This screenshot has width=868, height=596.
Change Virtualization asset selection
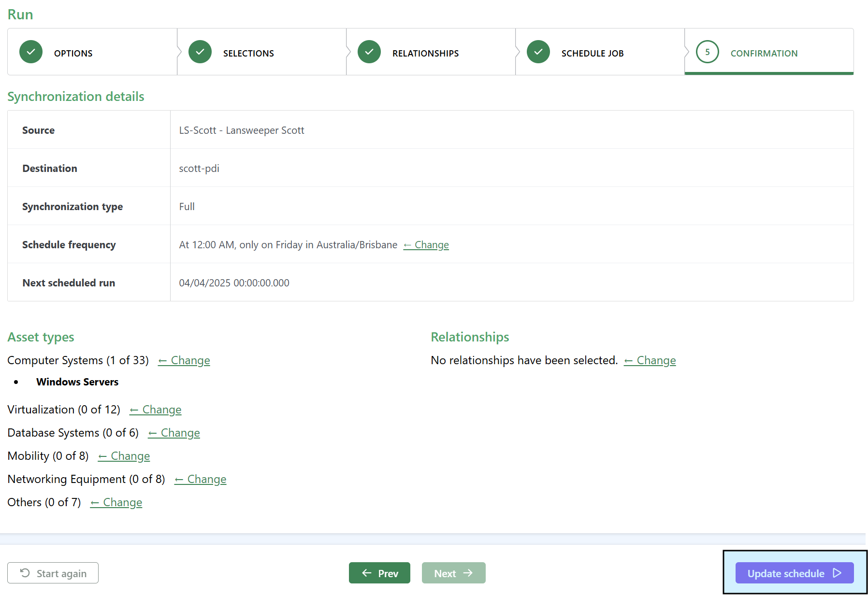(x=156, y=410)
